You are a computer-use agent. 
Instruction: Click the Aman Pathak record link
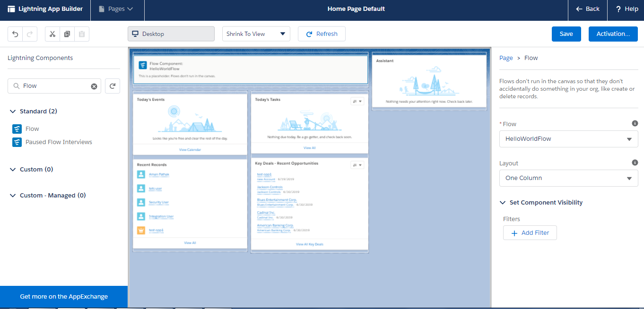pyautogui.click(x=159, y=174)
